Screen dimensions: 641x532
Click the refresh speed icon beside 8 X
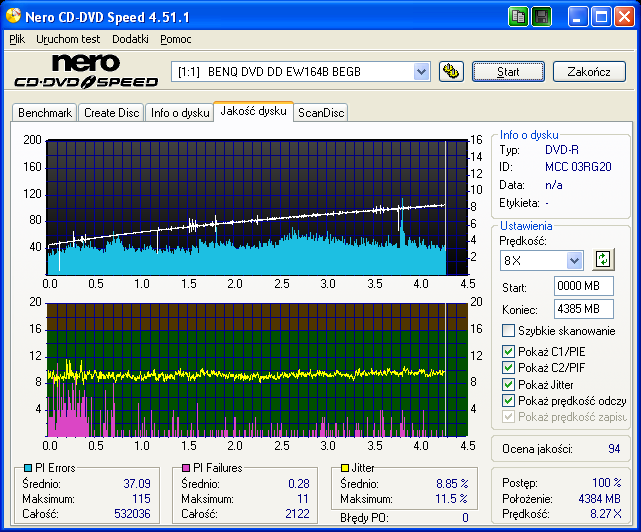coord(603,259)
